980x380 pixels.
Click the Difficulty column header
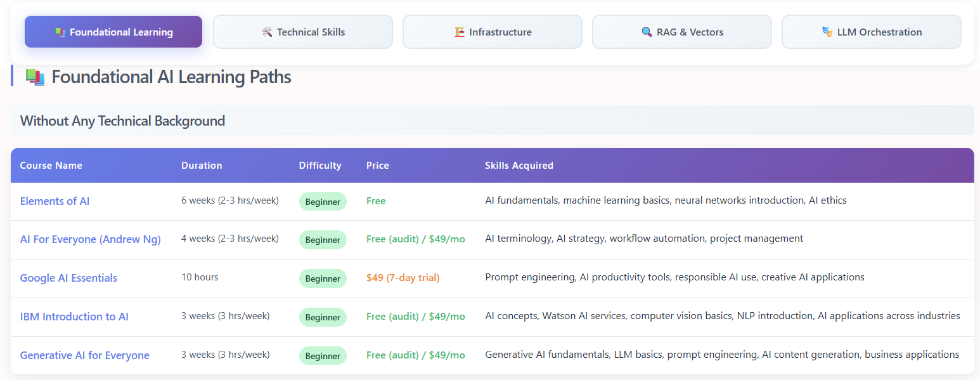coord(320,166)
